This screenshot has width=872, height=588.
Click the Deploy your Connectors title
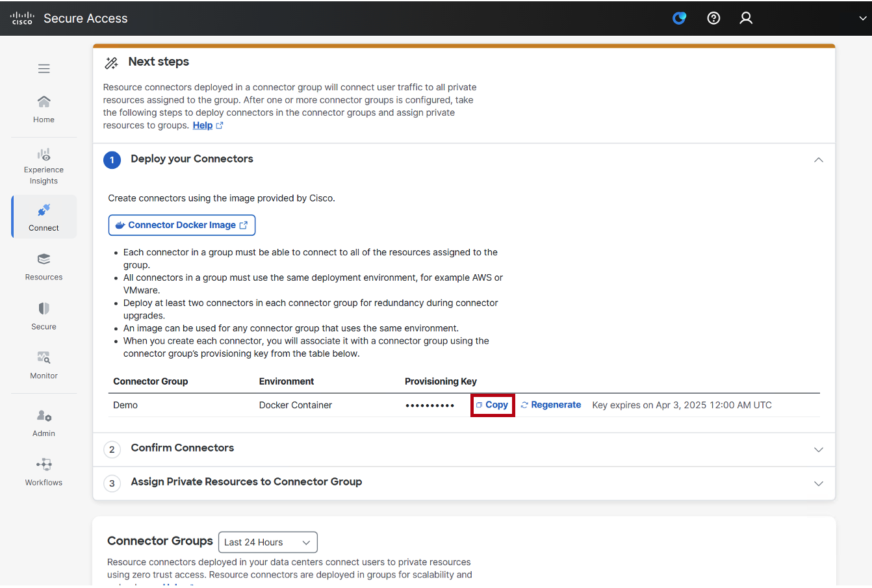tap(192, 159)
